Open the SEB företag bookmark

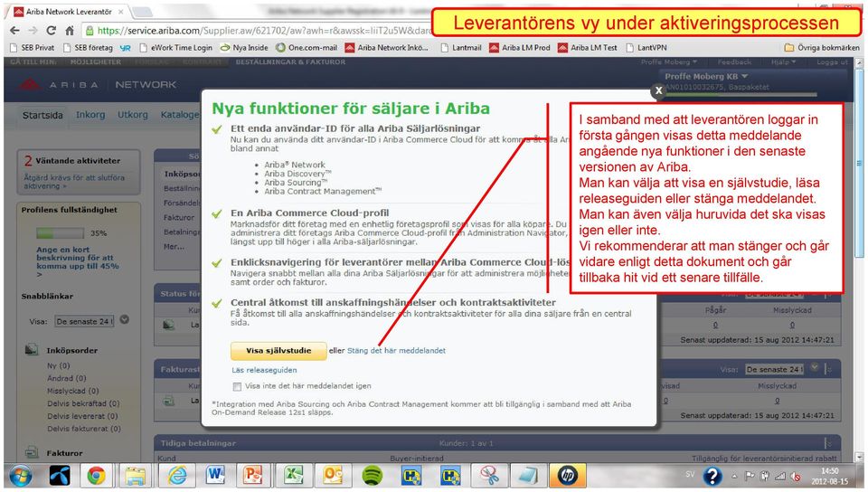pos(88,48)
